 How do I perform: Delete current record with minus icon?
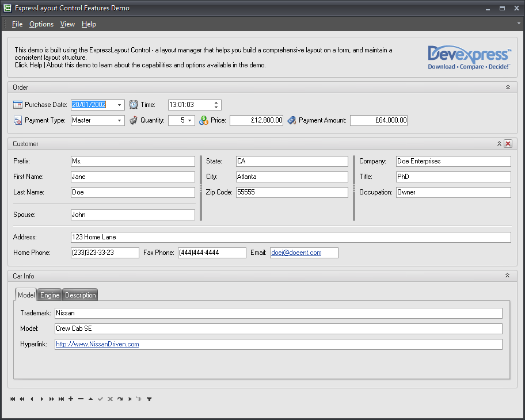81,399
